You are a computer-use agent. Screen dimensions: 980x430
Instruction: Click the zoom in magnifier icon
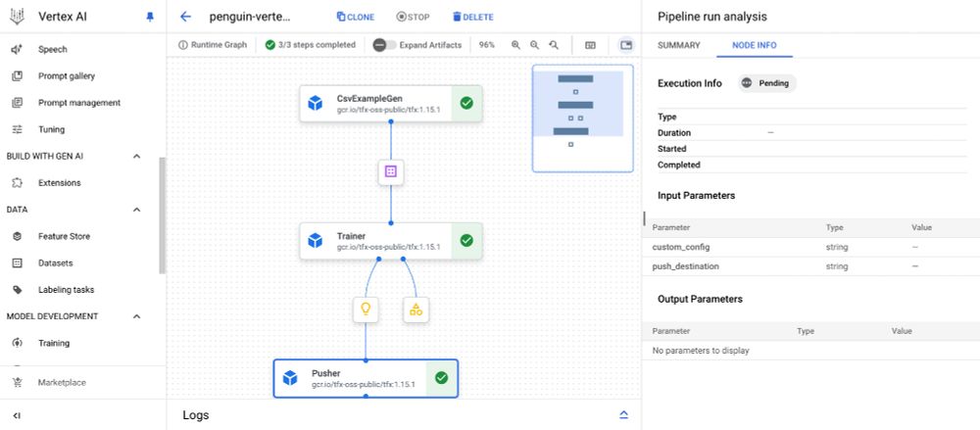click(515, 45)
